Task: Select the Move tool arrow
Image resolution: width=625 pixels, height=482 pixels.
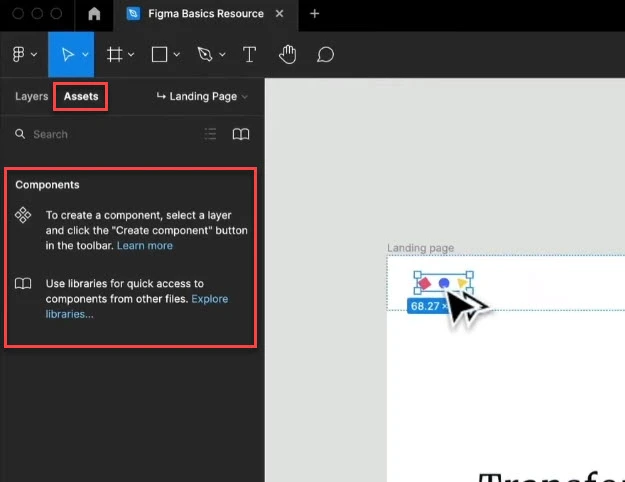Action: tap(67, 54)
